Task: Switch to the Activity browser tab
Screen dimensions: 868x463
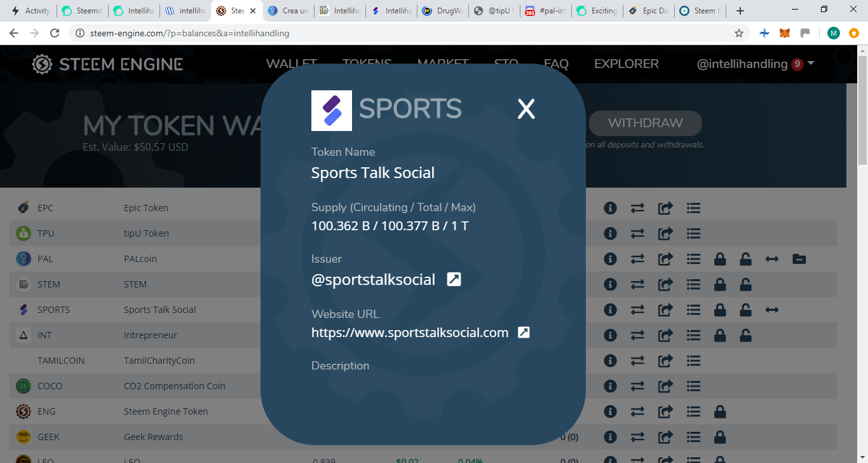Action: pos(31,11)
